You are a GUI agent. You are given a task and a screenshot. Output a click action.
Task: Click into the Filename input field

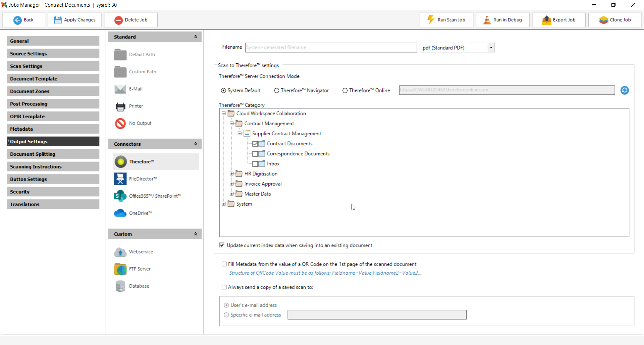tap(331, 48)
